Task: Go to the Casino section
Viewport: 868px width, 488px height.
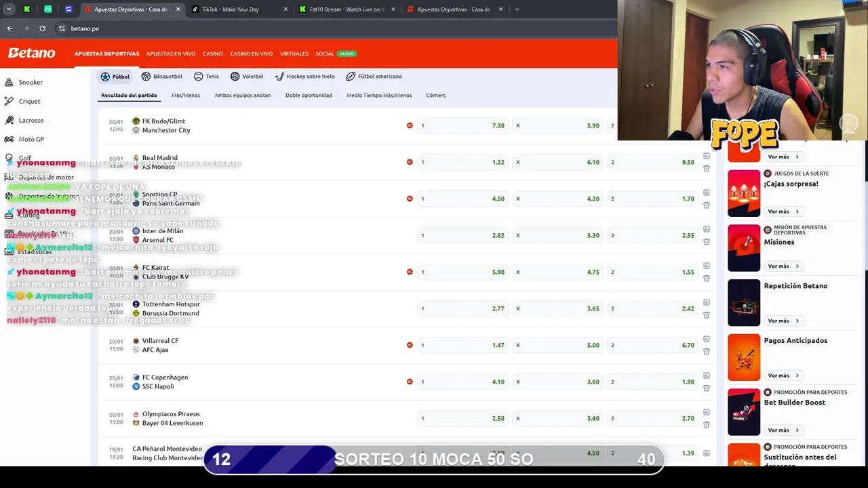Action: (x=213, y=54)
